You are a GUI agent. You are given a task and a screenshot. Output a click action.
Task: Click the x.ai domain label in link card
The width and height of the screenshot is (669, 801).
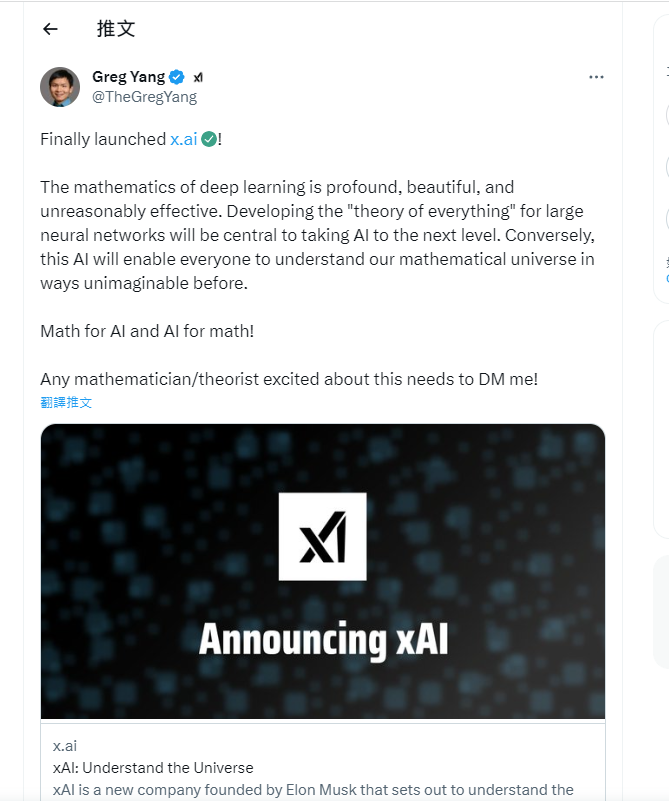click(65, 746)
